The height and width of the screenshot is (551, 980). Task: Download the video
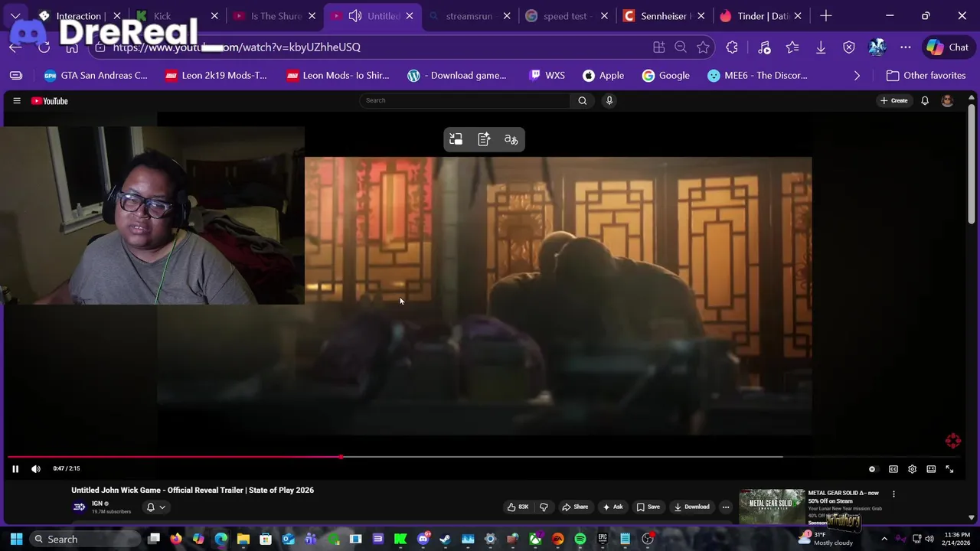(691, 507)
